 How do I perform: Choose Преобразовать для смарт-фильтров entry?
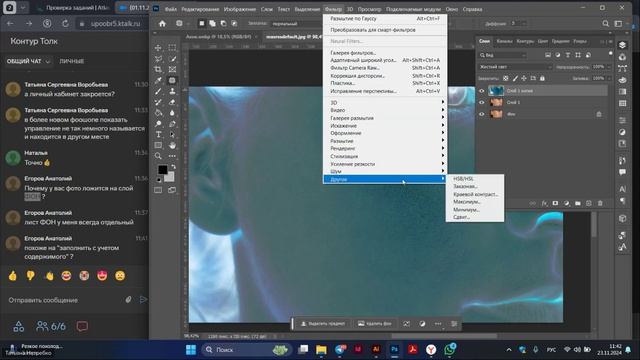point(385,30)
